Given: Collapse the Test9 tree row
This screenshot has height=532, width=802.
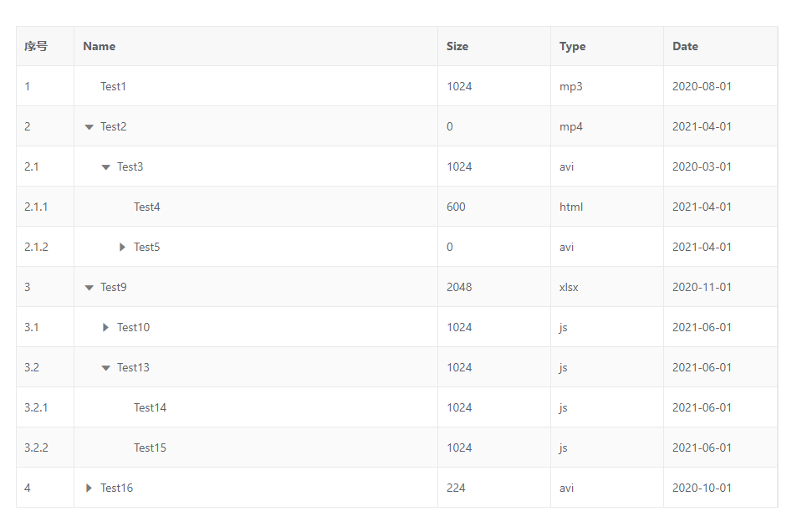Looking at the screenshot, I should (x=89, y=288).
